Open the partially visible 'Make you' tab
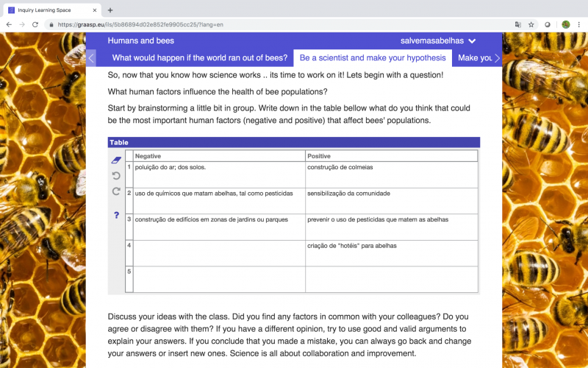Screen dimensions: 588x368 coord(474,58)
